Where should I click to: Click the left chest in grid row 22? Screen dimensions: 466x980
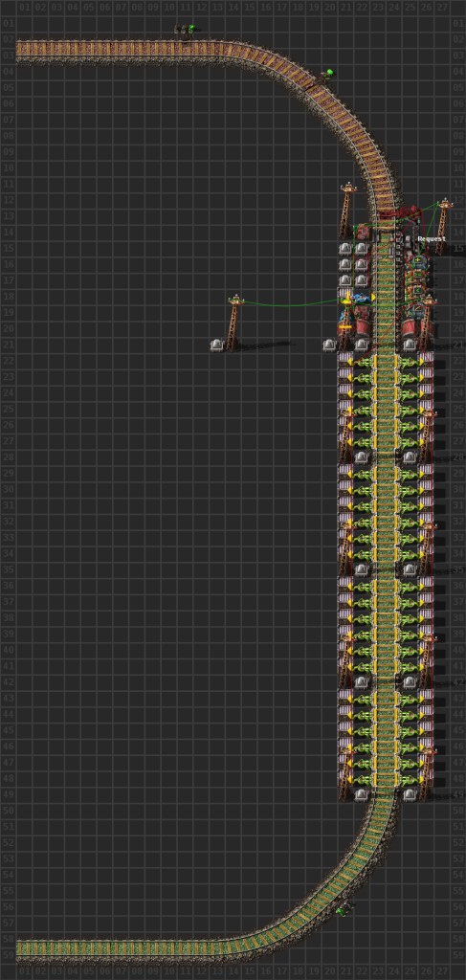(345, 361)
